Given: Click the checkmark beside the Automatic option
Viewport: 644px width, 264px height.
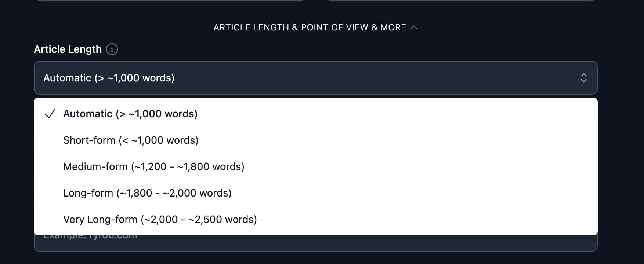Looking at the screenshot, I should pos(51,114).
